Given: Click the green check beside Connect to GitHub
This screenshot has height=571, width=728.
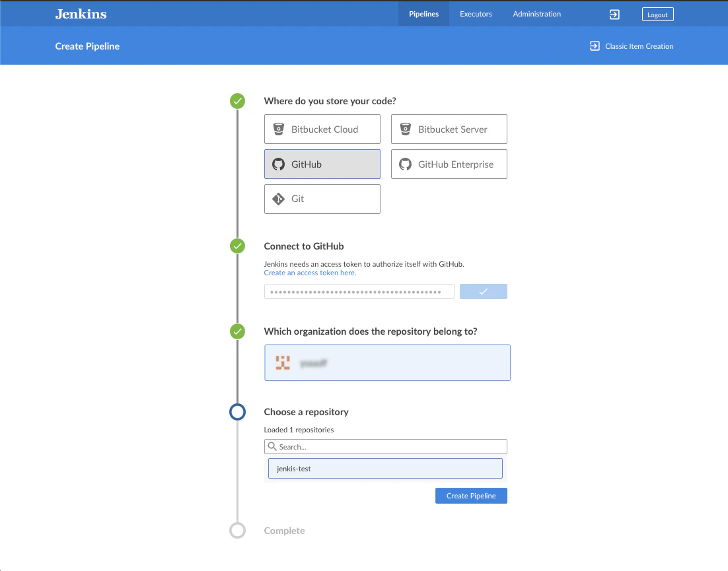Looking at the screenshot, I should click(237, 246).
